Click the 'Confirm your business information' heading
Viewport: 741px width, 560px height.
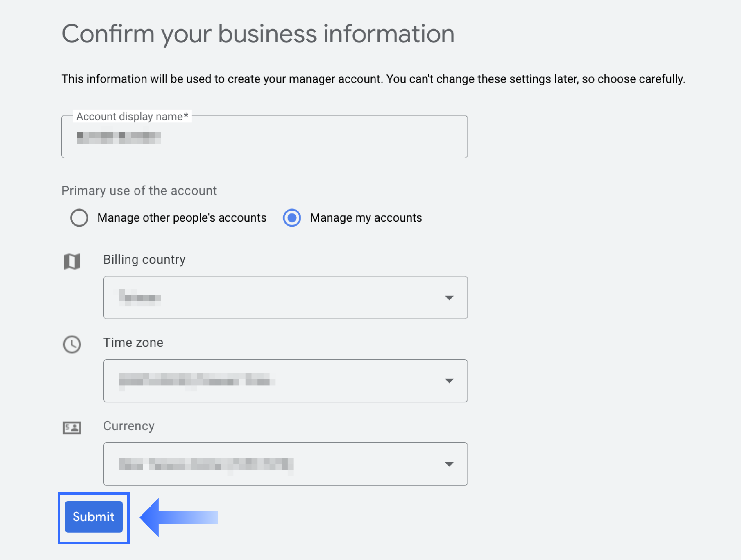pos(258,34)
